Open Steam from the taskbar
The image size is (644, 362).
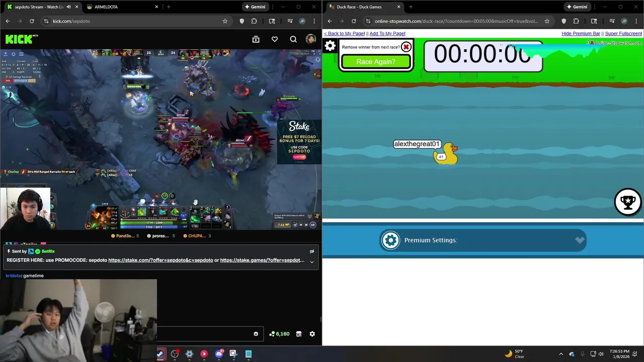click(160, 354)
